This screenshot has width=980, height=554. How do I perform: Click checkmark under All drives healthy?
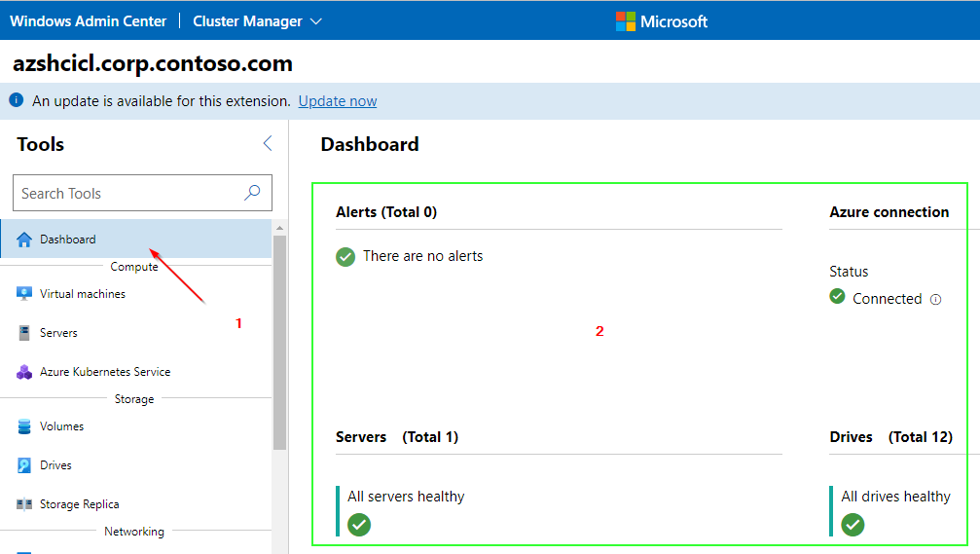click(853, 525)
